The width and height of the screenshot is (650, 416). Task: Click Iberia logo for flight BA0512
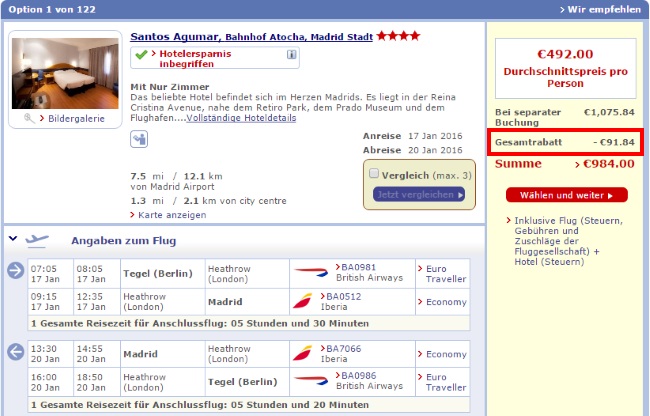click(x=302, y=301)
